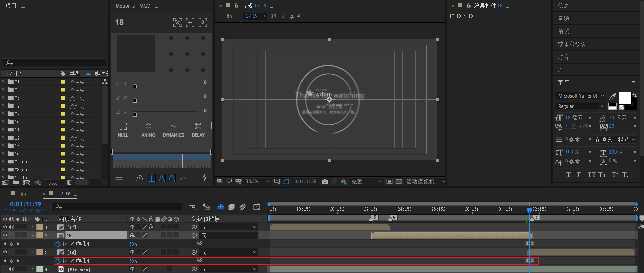
Task: Open the composition mini-flowchart icon
Action: coord(192,207)
